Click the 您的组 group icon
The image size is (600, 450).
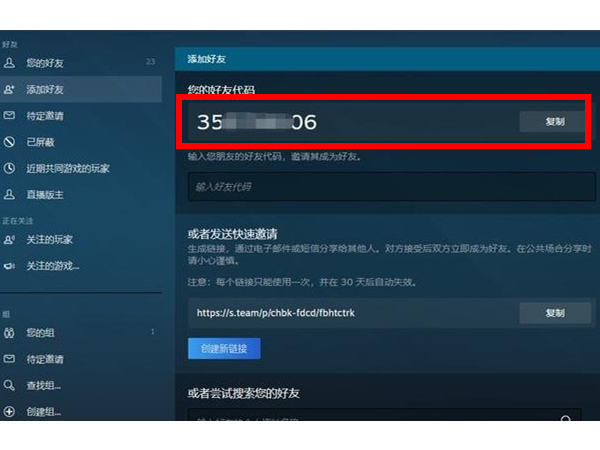[10, 332]
